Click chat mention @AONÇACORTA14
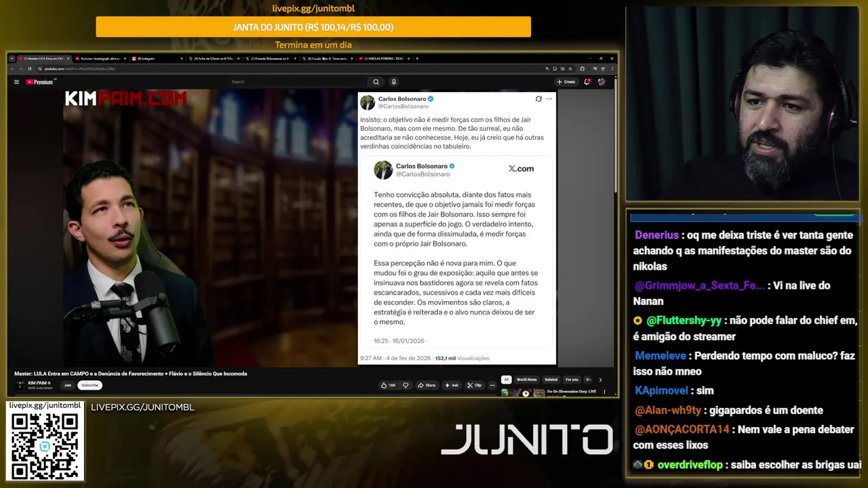868x488 pixels. click(x=682, y=430)
